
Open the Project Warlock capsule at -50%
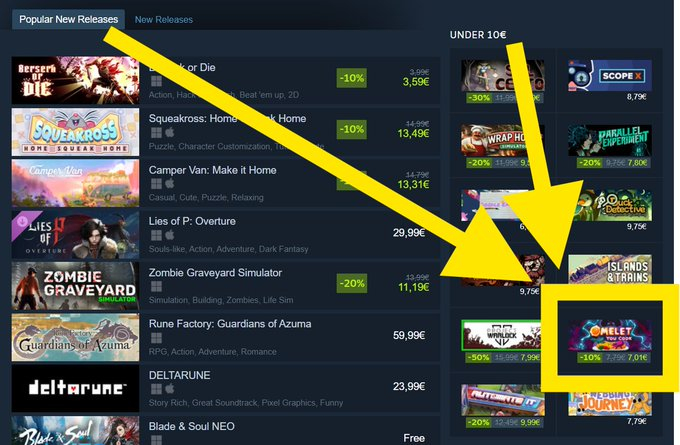[501, 335]
